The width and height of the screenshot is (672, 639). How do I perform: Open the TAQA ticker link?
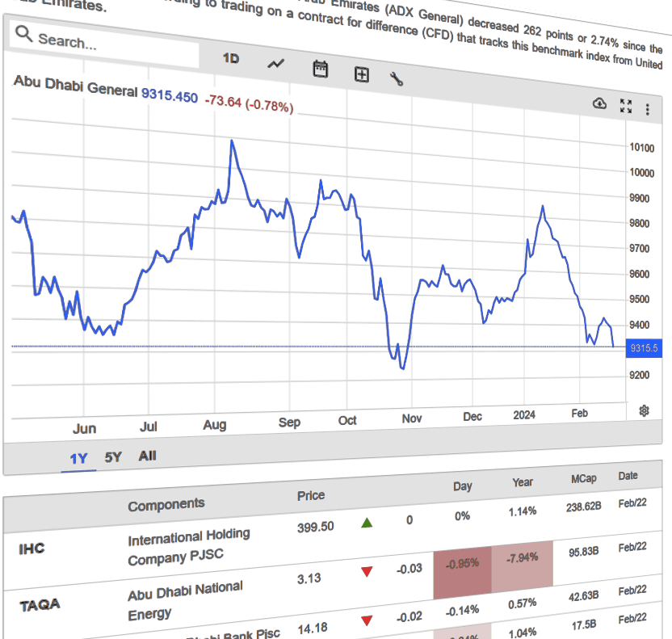click(40, 605)
